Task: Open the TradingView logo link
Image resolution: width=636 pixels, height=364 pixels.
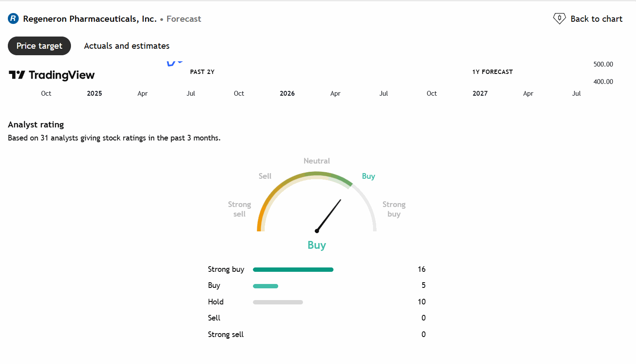Action: point(52,75)
